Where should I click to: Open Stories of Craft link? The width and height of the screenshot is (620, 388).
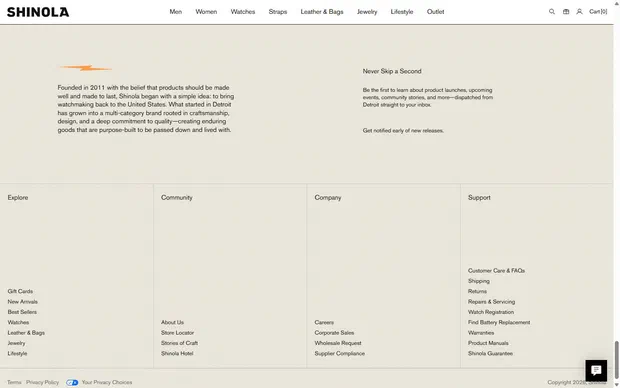click(180, 343)
